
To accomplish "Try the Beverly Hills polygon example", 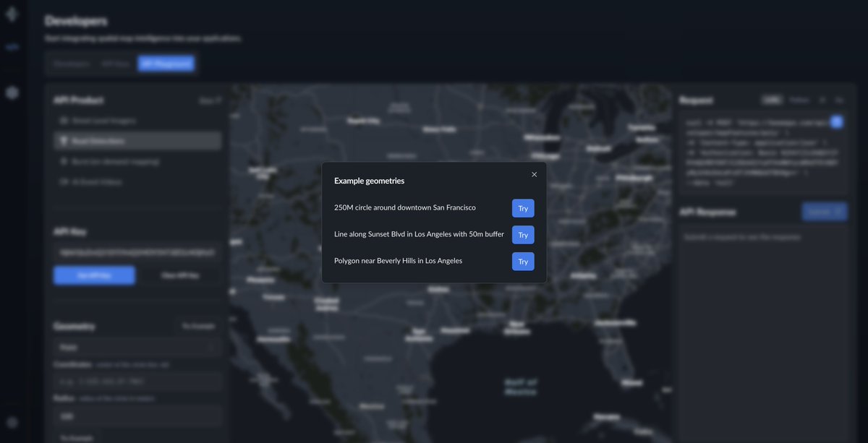I will tap(523, 262).
